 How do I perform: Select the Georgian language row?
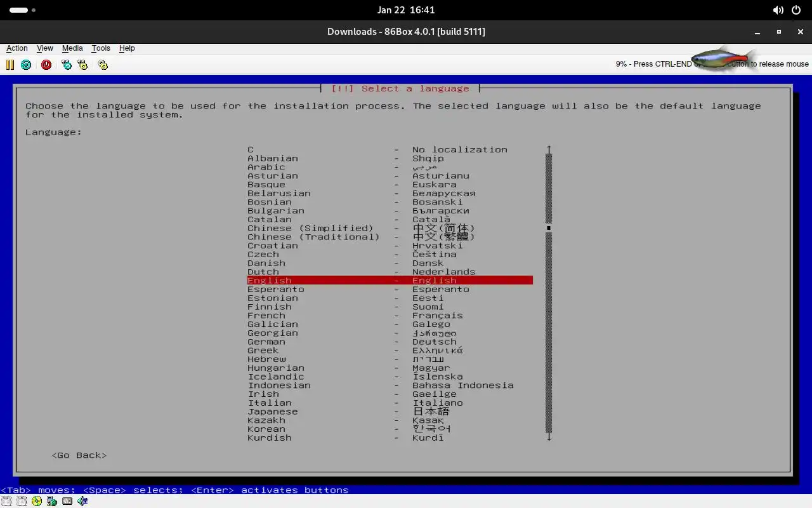(390, 333)
